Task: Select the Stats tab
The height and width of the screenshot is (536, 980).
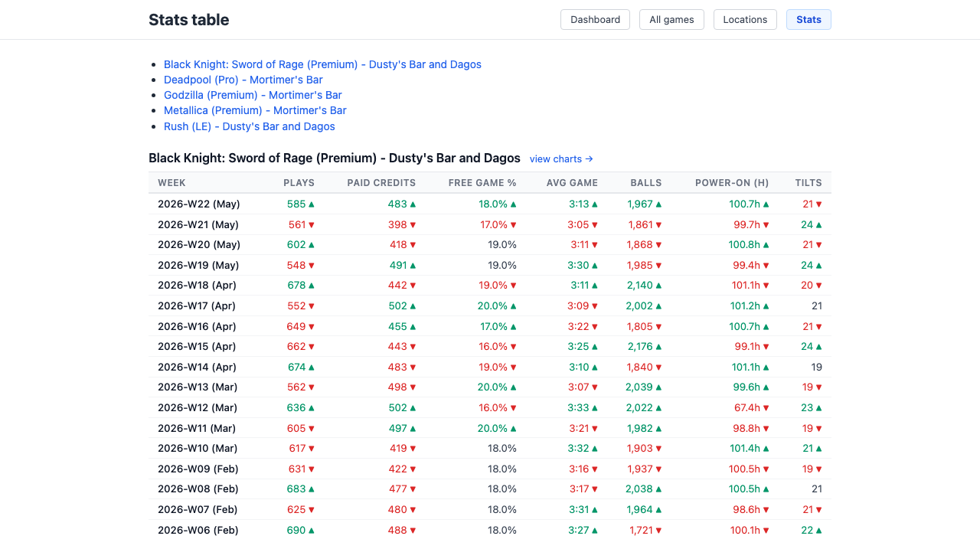Action: pyautogui.click(x=808, y=20)
